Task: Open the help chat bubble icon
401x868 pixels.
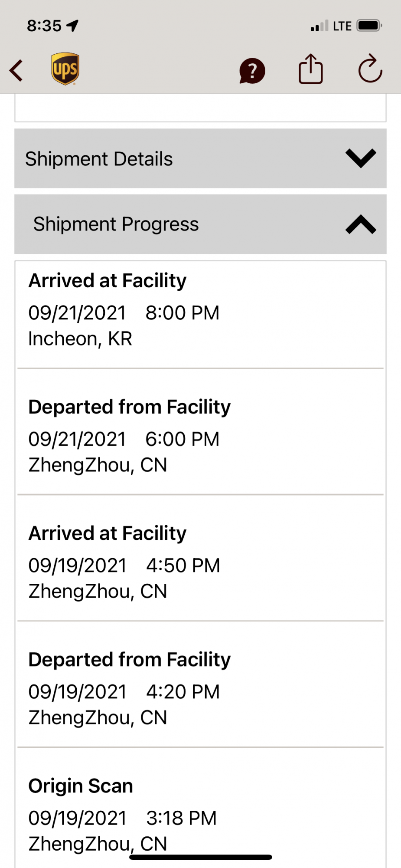Action: point(252,70)
